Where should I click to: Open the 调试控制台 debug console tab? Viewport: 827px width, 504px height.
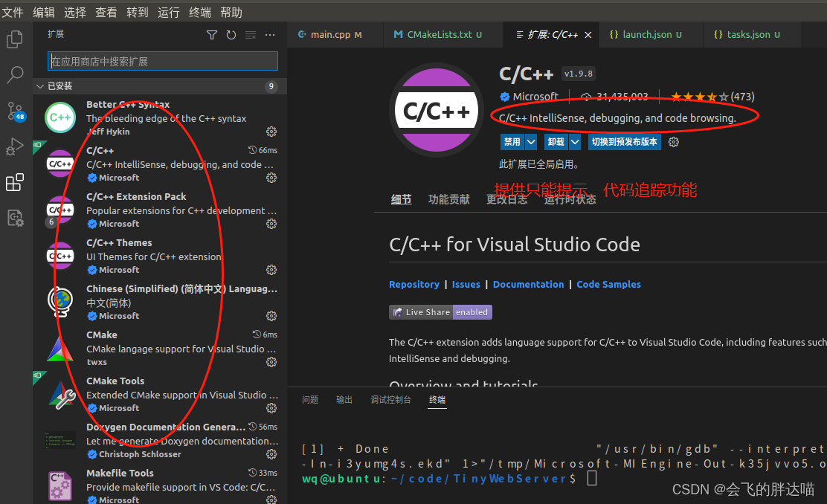pos(391,400)
